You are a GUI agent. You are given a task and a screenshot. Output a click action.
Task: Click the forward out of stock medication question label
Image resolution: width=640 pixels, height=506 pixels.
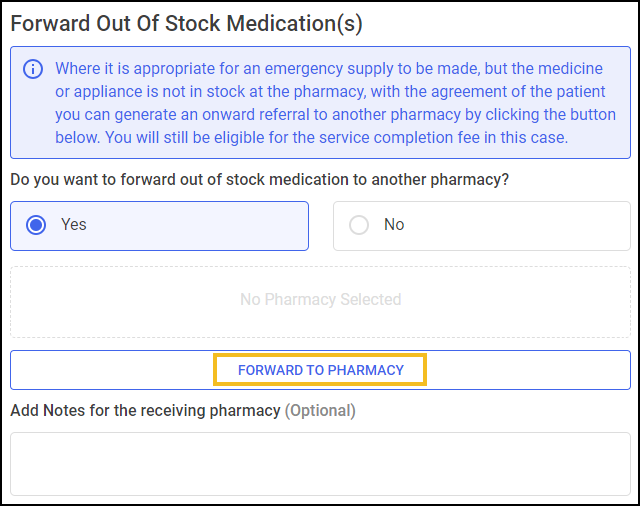(x=260, y=180)
